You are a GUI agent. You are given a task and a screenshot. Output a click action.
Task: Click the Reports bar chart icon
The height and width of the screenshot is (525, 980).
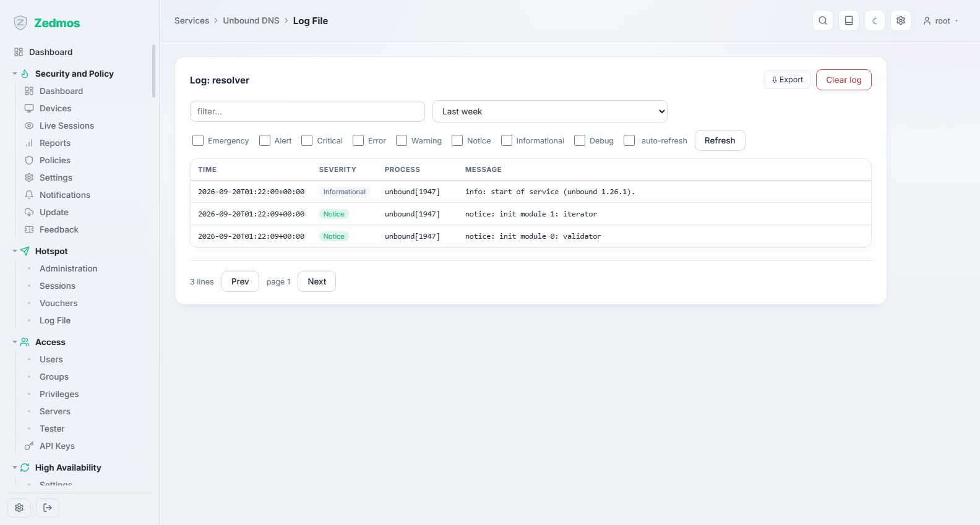(x=29, y=143)
